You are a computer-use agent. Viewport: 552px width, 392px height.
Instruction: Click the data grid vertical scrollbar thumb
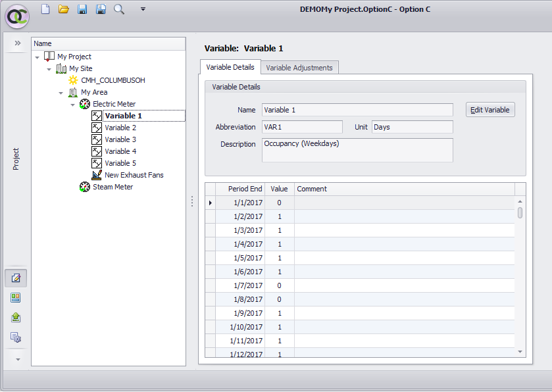click(520, 213)
